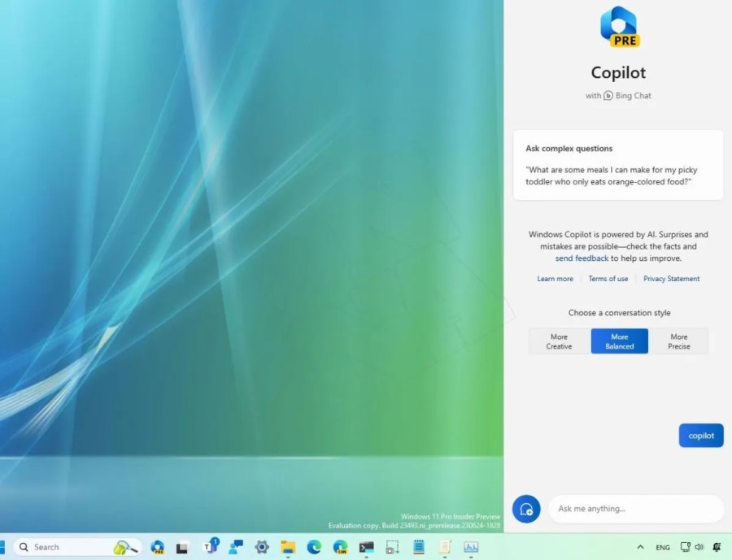Image resolution: width=732 pixels, height=560 pixels.
Task: Launch Microsoft Edge from the taskbar
Action: [x=314, y=547]
